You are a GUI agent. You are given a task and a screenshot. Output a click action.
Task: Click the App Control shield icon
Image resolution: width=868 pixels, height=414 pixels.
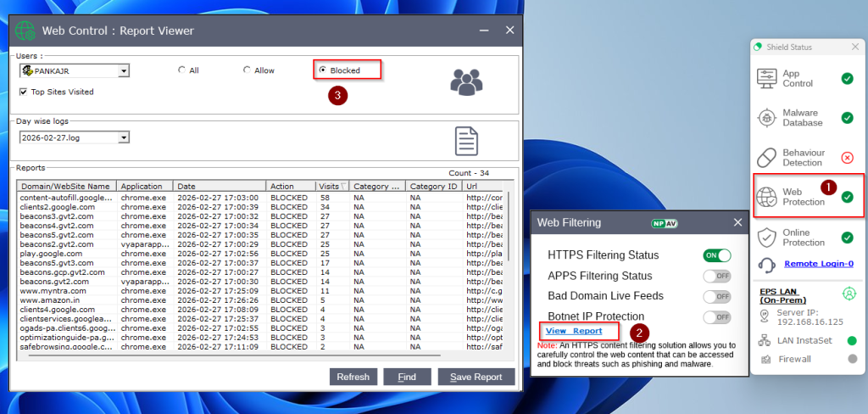(x=767, y=79)
